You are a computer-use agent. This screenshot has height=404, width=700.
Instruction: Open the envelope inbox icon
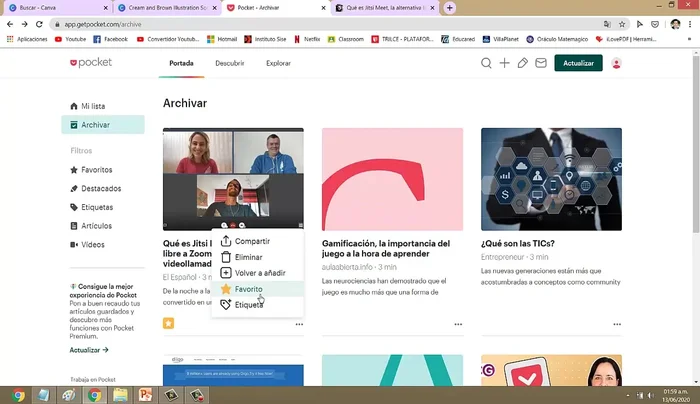[x=541, y=63]
